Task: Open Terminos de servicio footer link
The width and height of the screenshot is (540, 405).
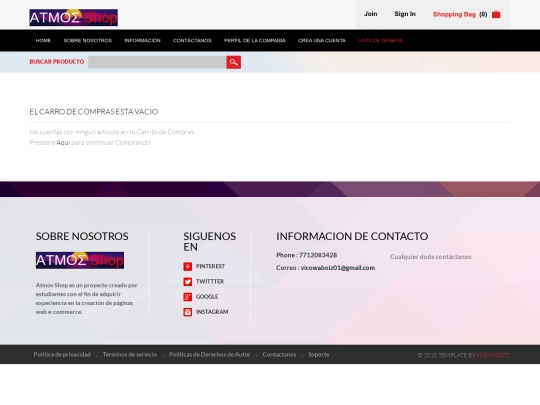Action: (x=130, y=354)
